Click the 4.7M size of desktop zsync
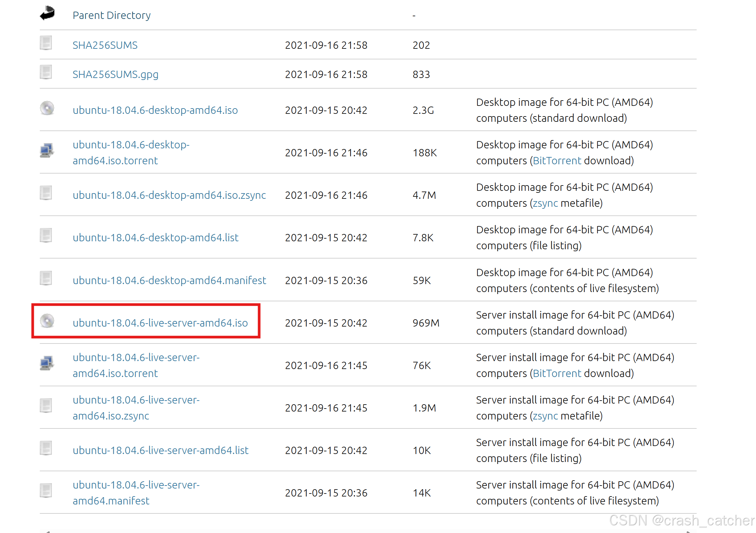The height and width of the screenshot is (533, 756). (424, 195)
